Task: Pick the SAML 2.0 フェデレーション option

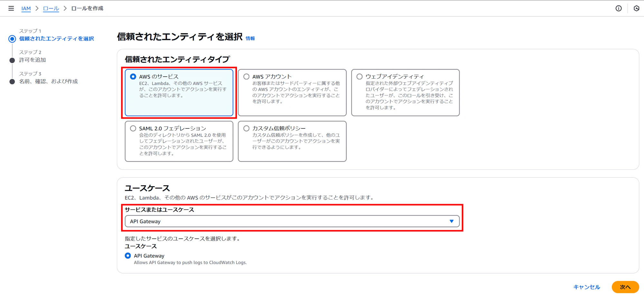Action: [x=133, y=129]
